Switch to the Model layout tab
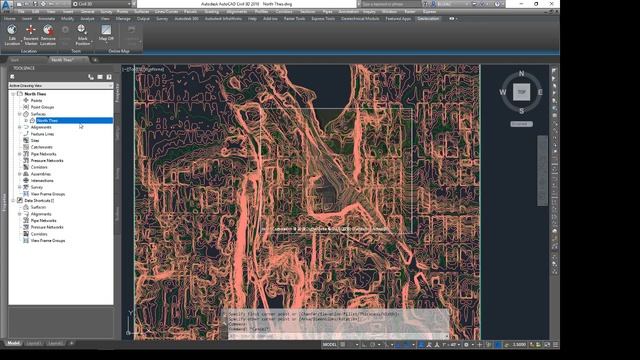This screenshot has width=640, height=360. coord(13,343)
